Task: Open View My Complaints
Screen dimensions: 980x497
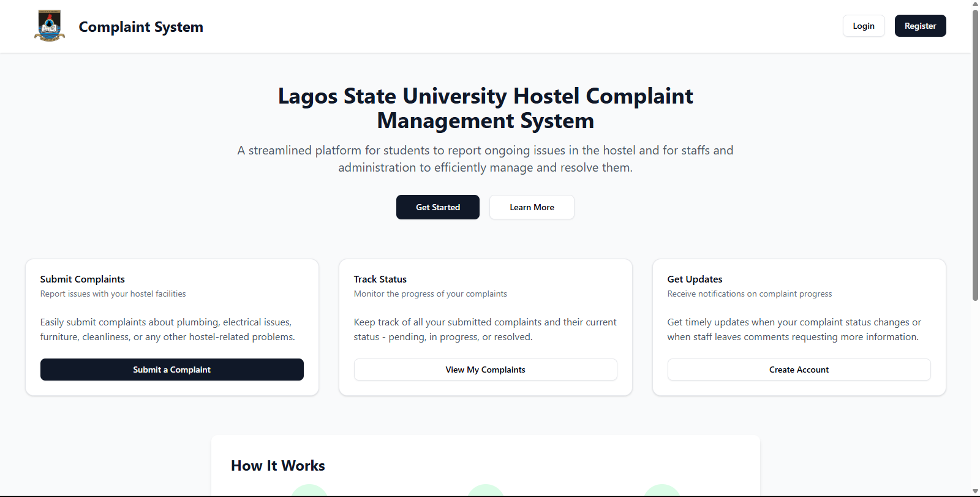Action: point(485,370)
